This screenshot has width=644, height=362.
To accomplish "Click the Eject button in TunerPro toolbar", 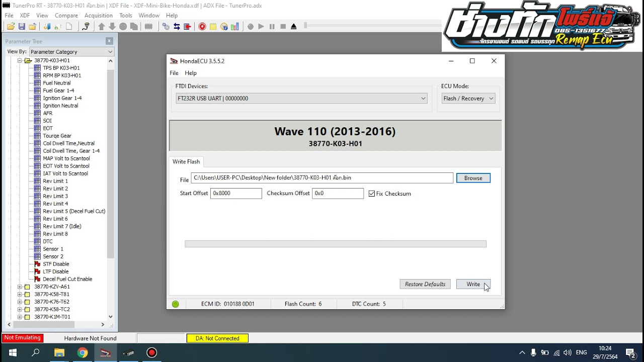I will (294, 27).
